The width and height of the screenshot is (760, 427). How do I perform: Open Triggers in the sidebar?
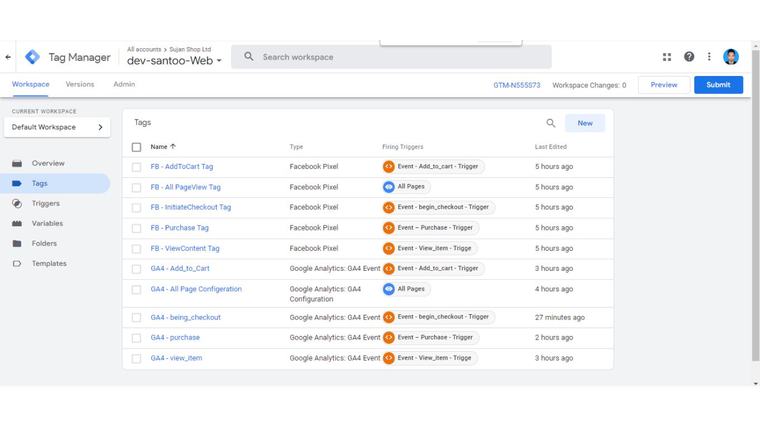[46, 203]
